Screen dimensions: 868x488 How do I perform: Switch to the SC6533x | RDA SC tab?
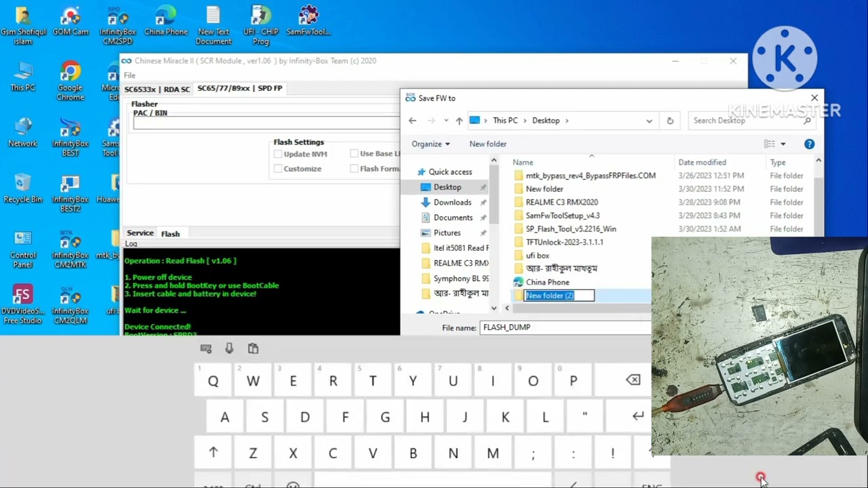[157, 89]
